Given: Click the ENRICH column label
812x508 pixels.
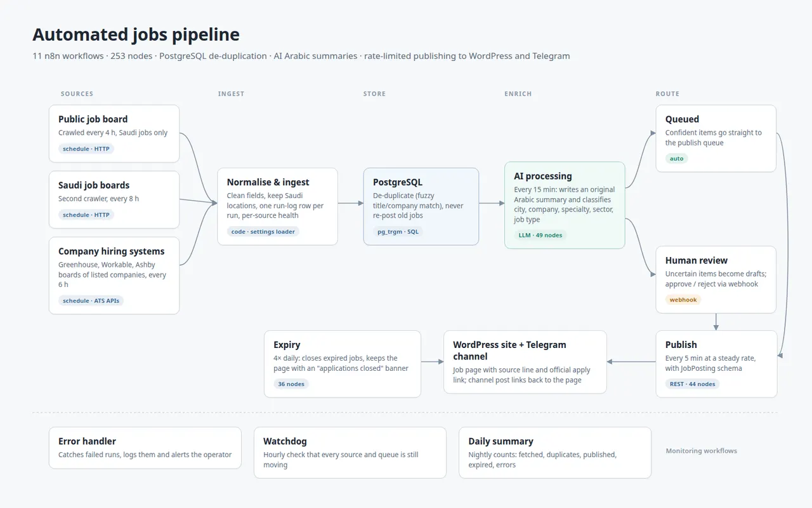Looking at the screenshot, I should tap(518, 94).
